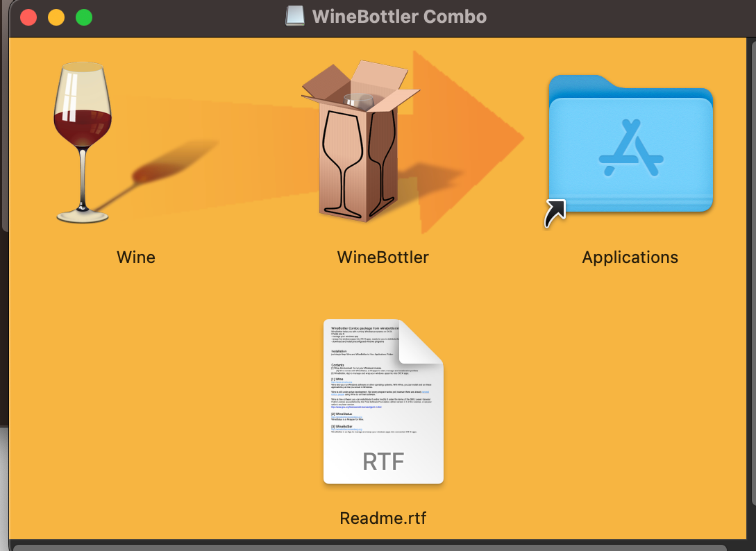Minimize the window with the yellow button
This screenshot has width=756, height=551.
[x=56, y=17]
